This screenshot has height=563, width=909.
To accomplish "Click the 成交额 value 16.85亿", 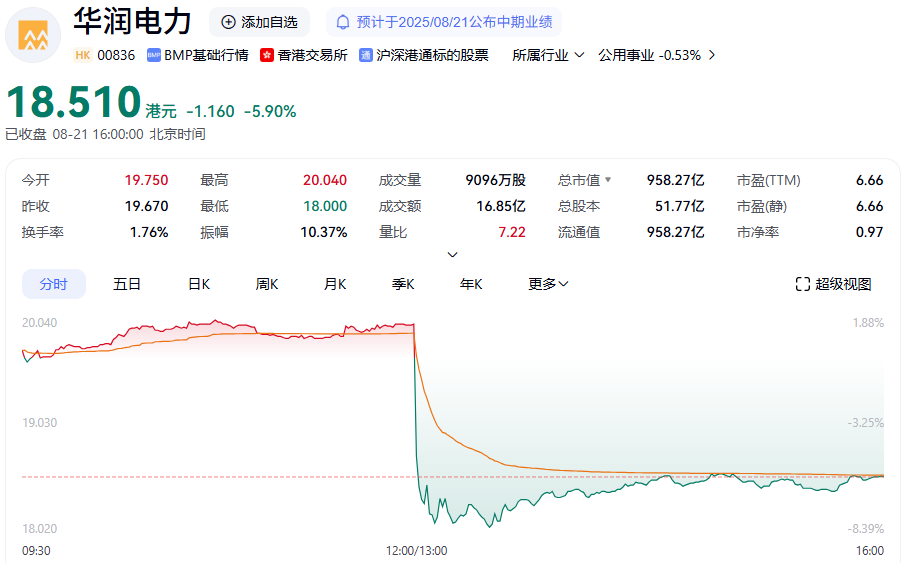I will [501, 206].
